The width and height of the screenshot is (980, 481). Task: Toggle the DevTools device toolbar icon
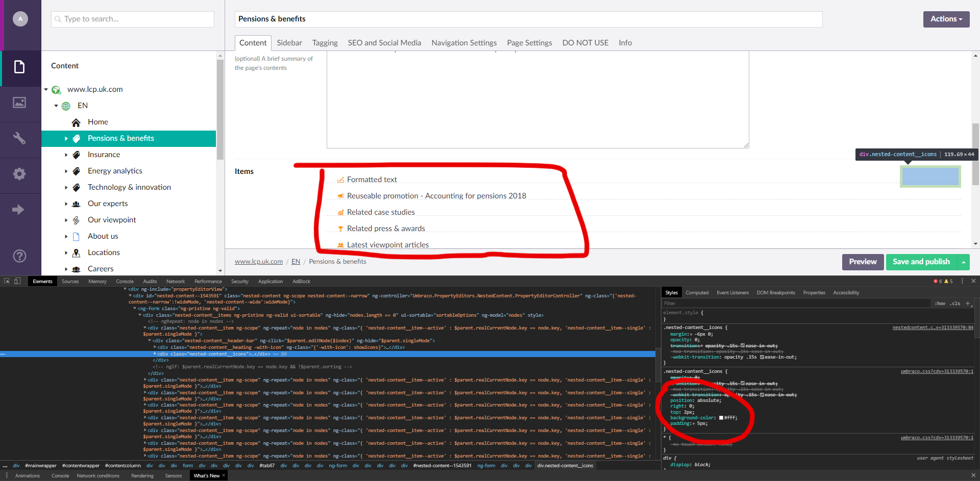tap(17, 281)
